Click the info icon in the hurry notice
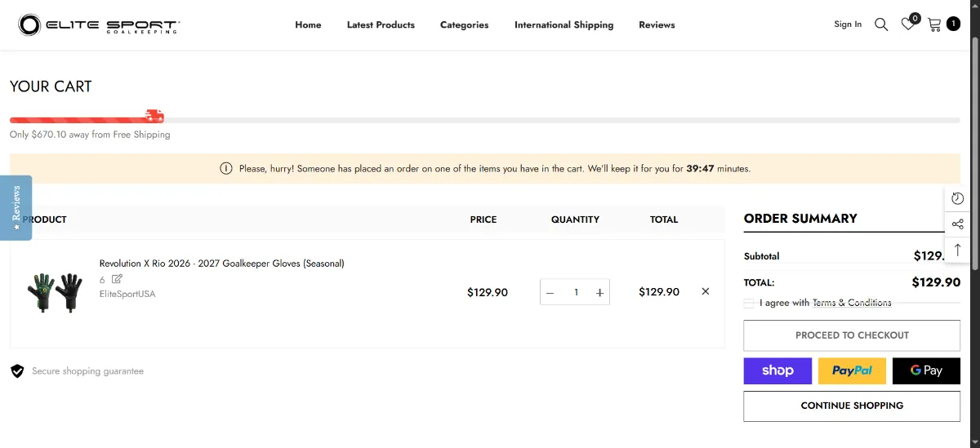Screen dimensions: 980x448 click(x=226, y=169)
